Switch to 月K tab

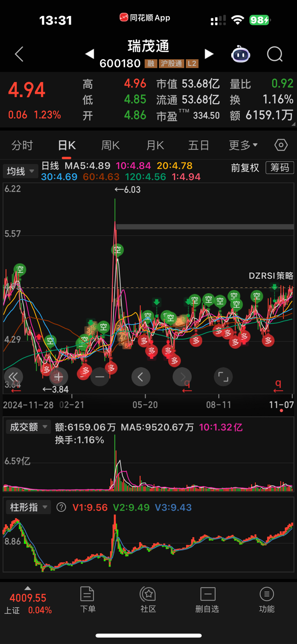(x=155, y=145)
